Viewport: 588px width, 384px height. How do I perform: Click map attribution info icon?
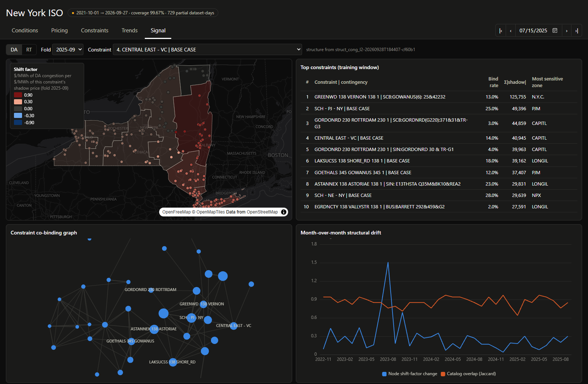(x=284, y=212)
